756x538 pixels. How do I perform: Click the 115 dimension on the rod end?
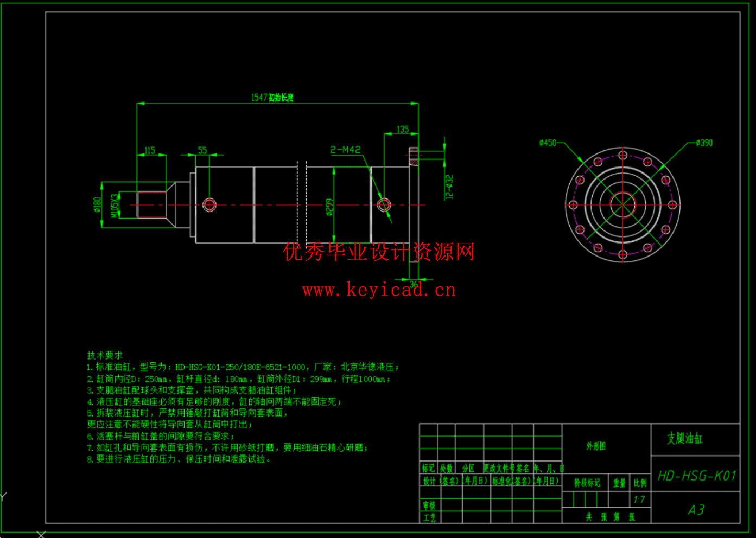(150, 151)
